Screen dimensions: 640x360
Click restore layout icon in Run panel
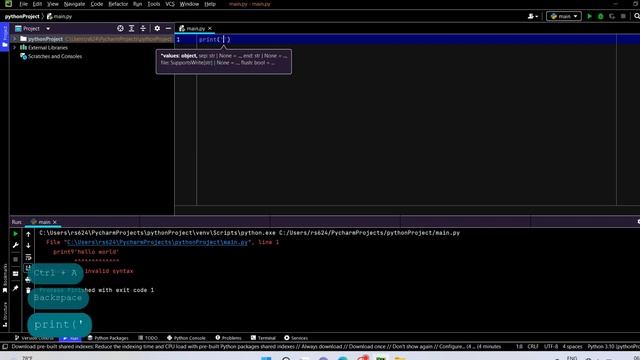(16, 273)
